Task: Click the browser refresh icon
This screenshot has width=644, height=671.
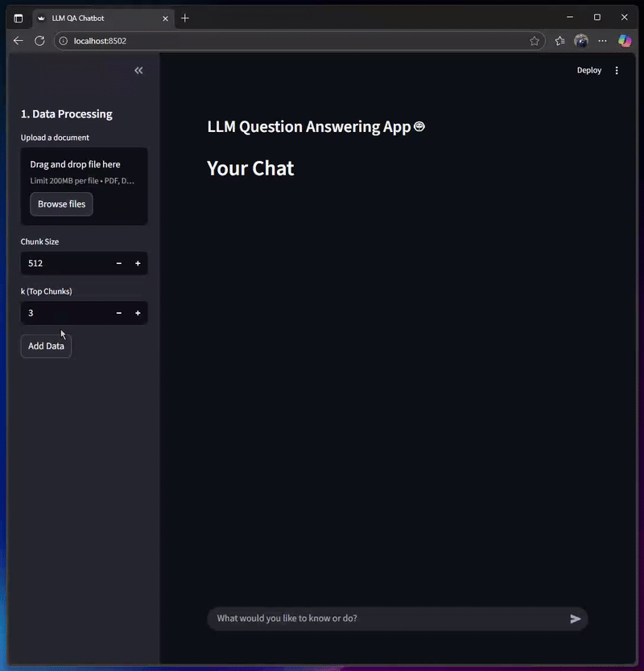Action: click(39, 41)
